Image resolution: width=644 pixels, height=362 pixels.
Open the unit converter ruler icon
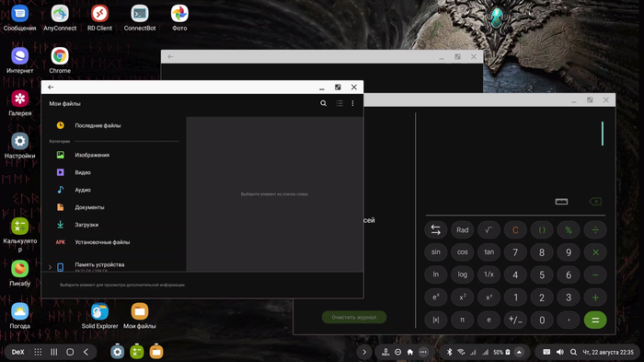point(561,201)
